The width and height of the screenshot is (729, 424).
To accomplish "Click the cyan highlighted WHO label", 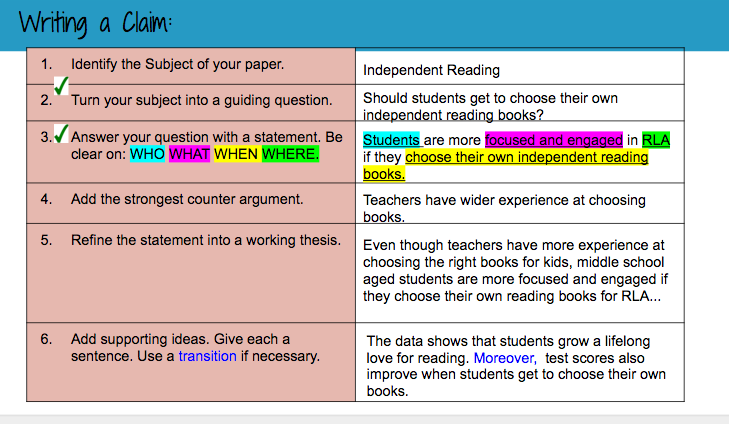I will (x=148, y=154).
